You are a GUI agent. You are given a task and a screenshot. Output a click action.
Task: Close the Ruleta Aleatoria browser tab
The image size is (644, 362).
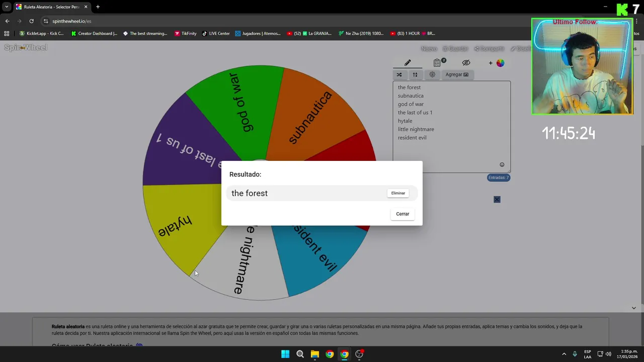pos(86,7)
